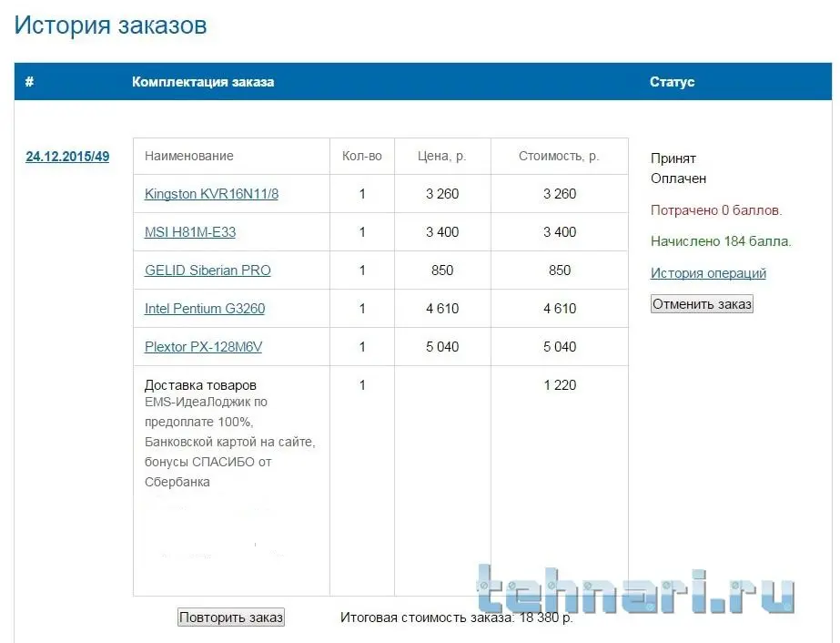Select the Начислено 184 балла text
840x643 pixels.
pyautogui.click(x=721, y=241)
